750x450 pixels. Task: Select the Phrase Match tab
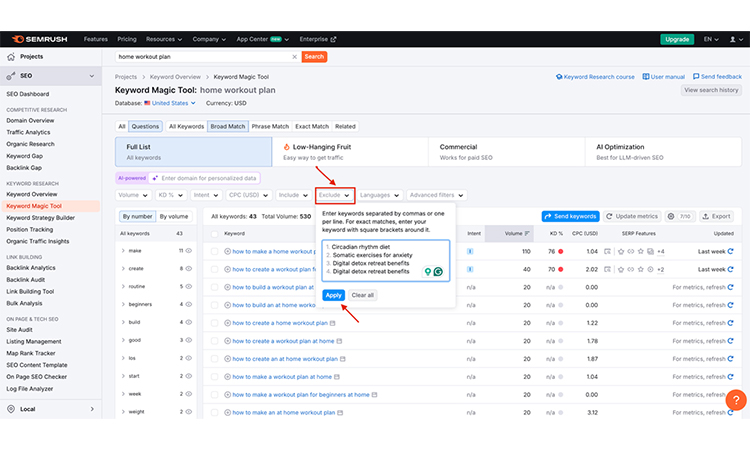270,126
